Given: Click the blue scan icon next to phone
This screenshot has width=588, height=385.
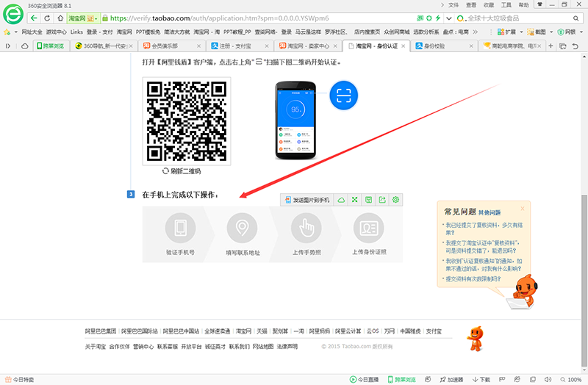Looking at the screenshot, I should coord(343,96).
